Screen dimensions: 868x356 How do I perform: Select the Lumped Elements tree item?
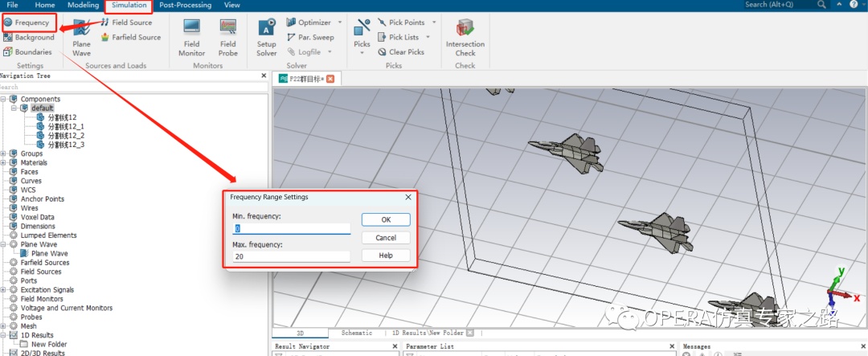click(49, 235)
